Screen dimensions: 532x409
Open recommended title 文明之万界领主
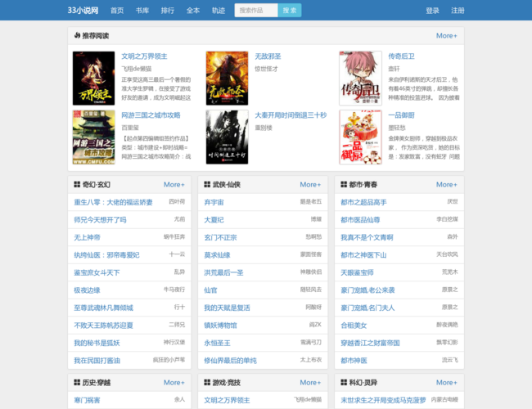144,56
